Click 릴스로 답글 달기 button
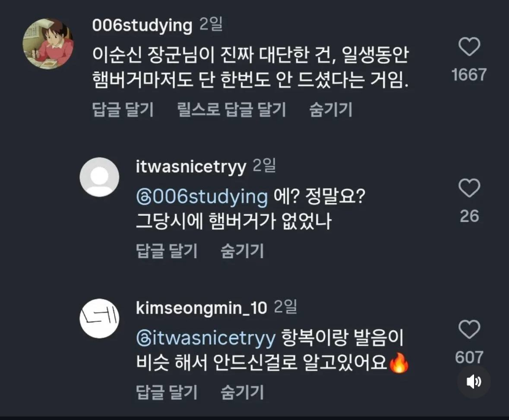The image size is (509, 420). (x=232, y=110)
